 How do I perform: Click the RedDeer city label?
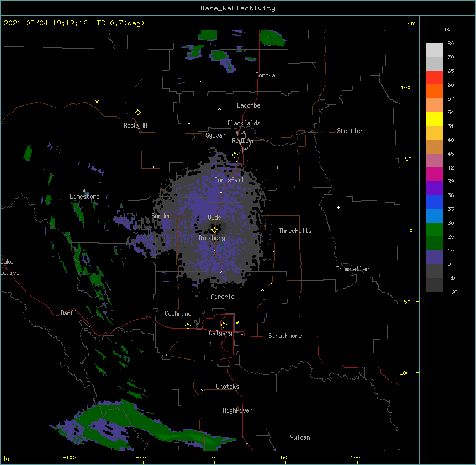point(243,141)
